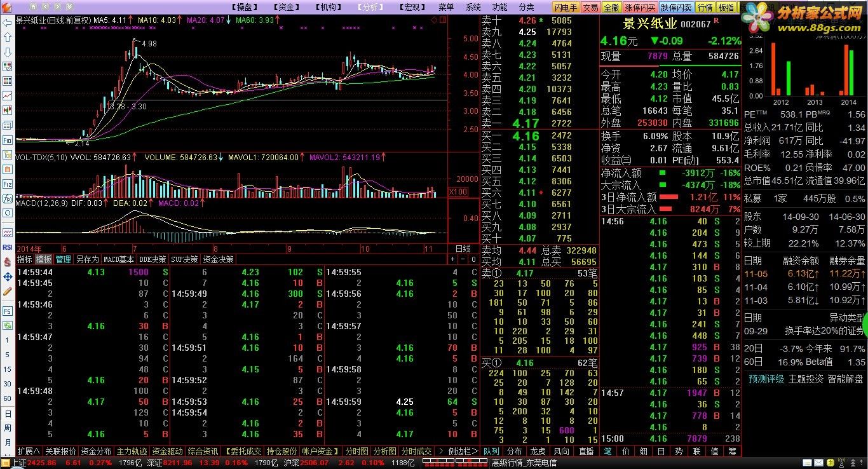
Task: Select the 日 daily period in left sidebar
Action: point(7,413)
